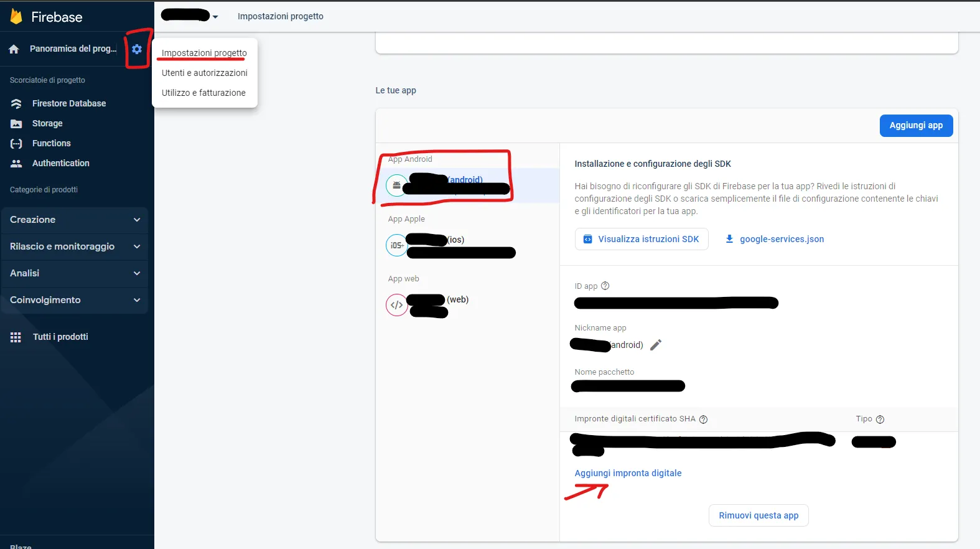Click the Categorie di prodotti label
Viewport: 980px width, 549px height.
[44, 190]
